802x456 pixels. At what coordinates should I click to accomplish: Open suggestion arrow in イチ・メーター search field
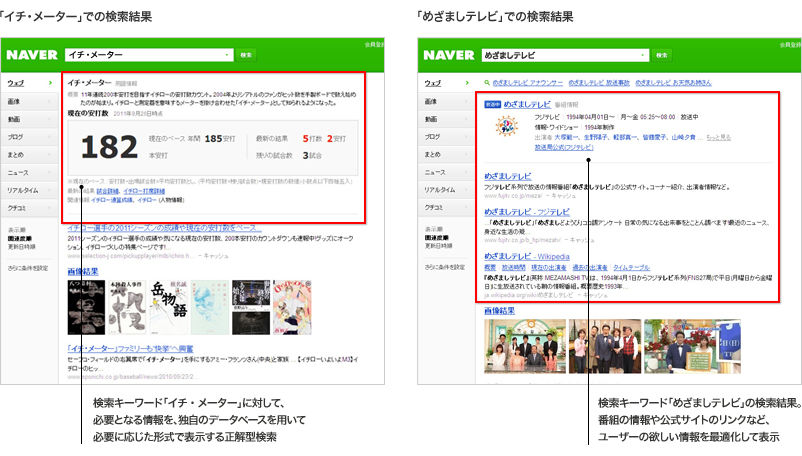(227, 55)
